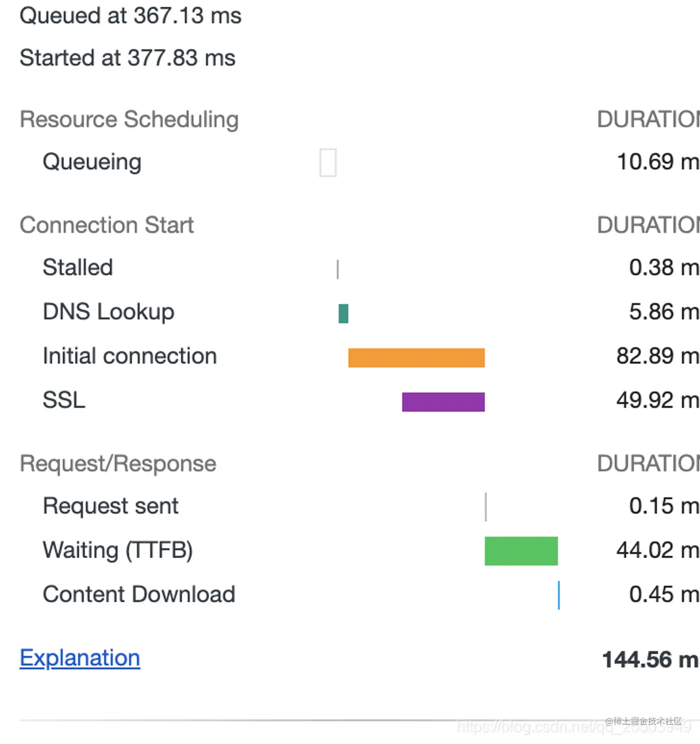Click the 'Content Download' row label
This screenshot has height=744, width=700.
(x=139, y=594)
